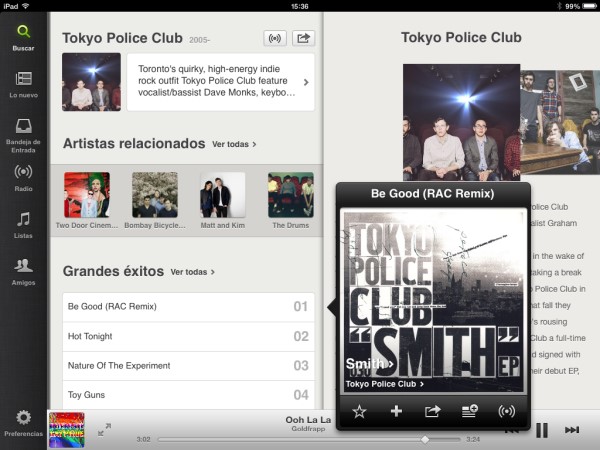
Task: Open Bombay Bicycle related artist
Action: point(155,201)
